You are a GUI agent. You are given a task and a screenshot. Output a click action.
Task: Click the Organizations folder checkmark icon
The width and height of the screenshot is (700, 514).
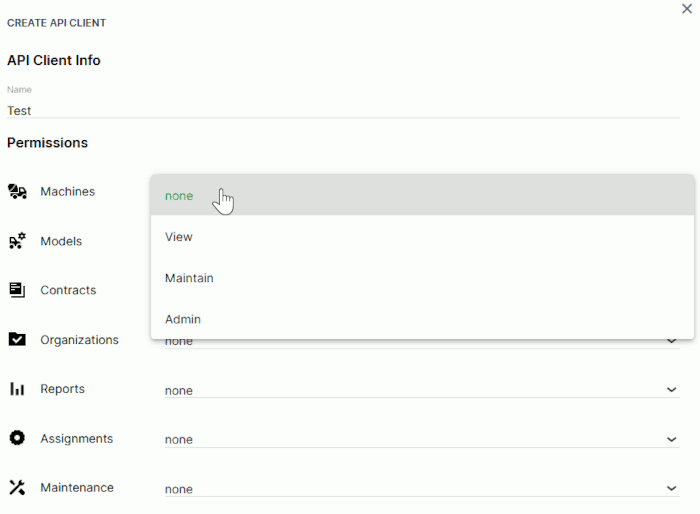point(17,340)
